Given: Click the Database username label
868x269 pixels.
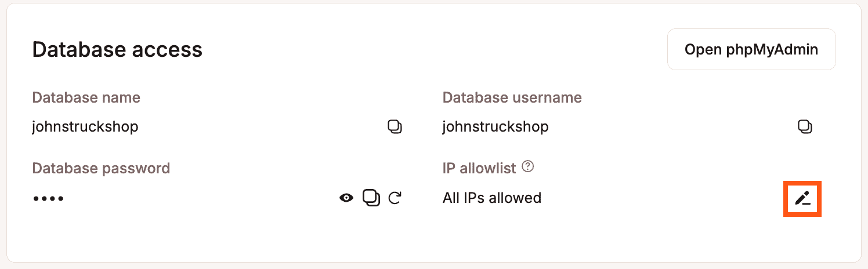Looking at the screenshot, I should [x=512, y=97].
